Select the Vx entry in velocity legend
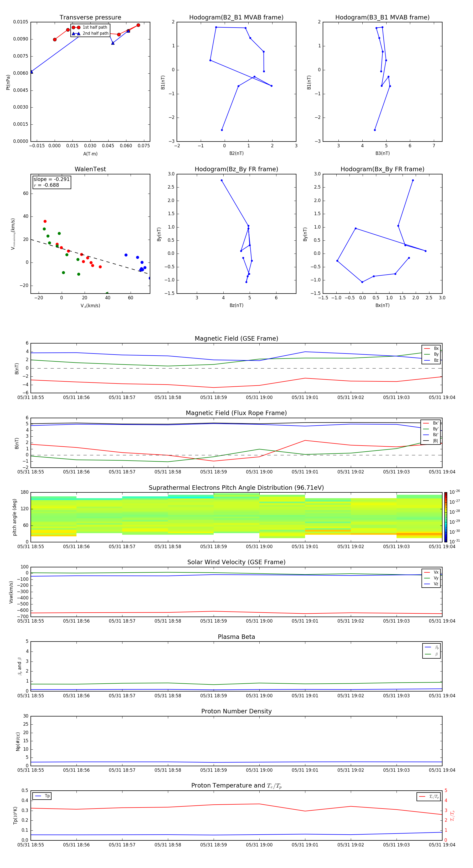The width and height of the screenshot is (473, 868). click(x=431, y=573)
